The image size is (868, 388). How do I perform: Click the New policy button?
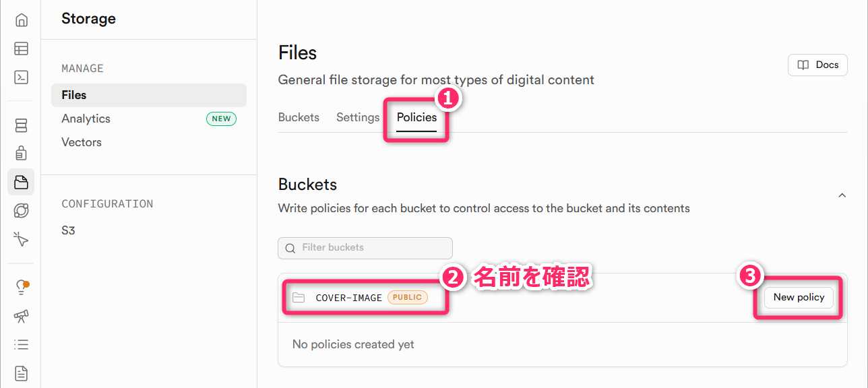click(x=799, y=297)
